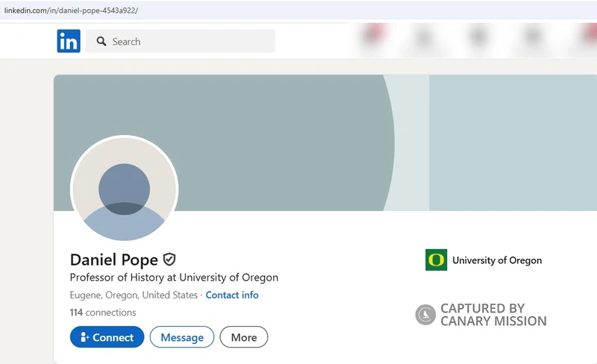
Task: Click into the Search input field
Action: (180, 41)
